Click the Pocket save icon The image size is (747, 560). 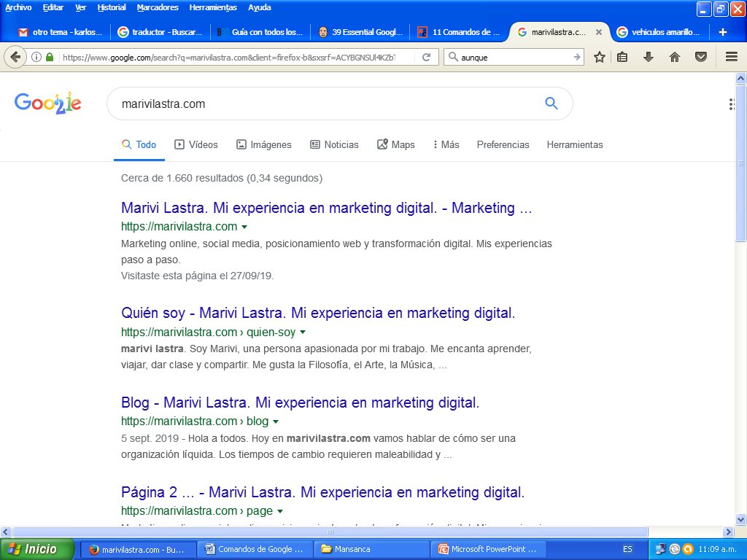click(x=701, y=57)
